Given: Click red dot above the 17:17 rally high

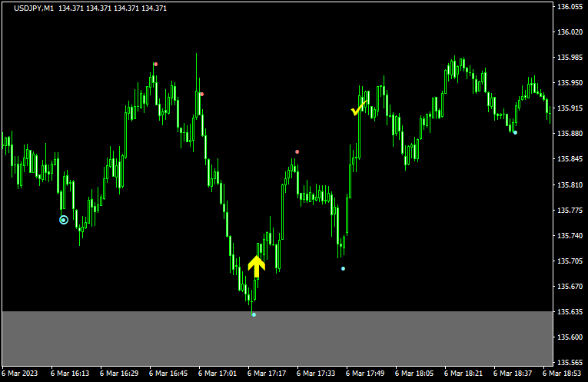Looking at the screenshot, I should [x=297, y=151].
